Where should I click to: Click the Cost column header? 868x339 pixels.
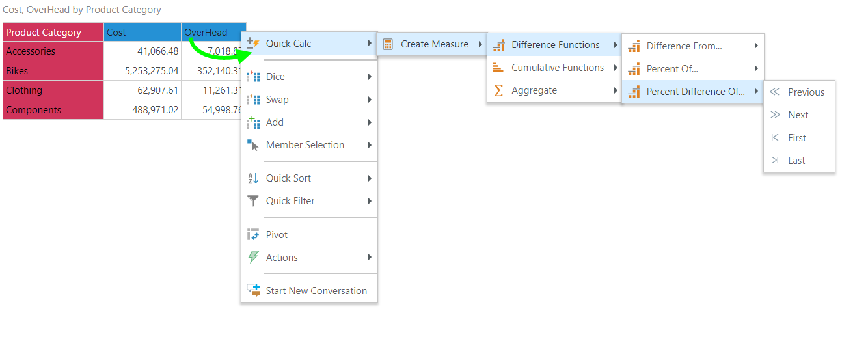pos(142,32)
